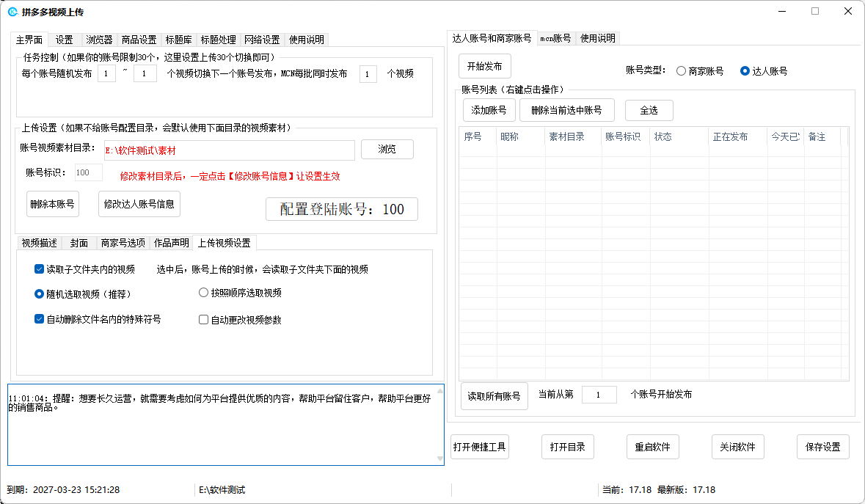This screenshot has height=504, width=865.
Task: Click 读取所有账号 button
Action: tap(494, 396)
